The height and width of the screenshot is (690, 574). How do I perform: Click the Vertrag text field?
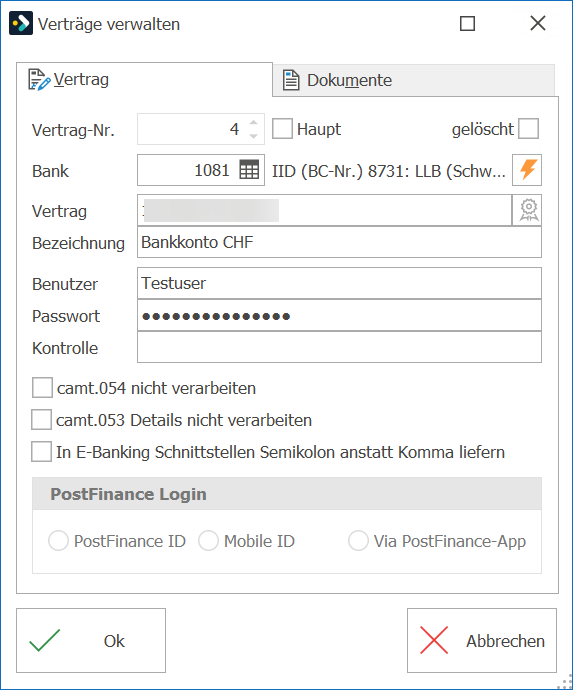pos(324,210)
